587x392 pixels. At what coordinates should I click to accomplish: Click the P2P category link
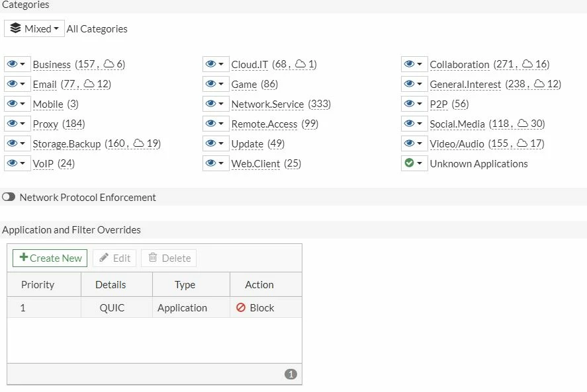[x=439, y=104]
